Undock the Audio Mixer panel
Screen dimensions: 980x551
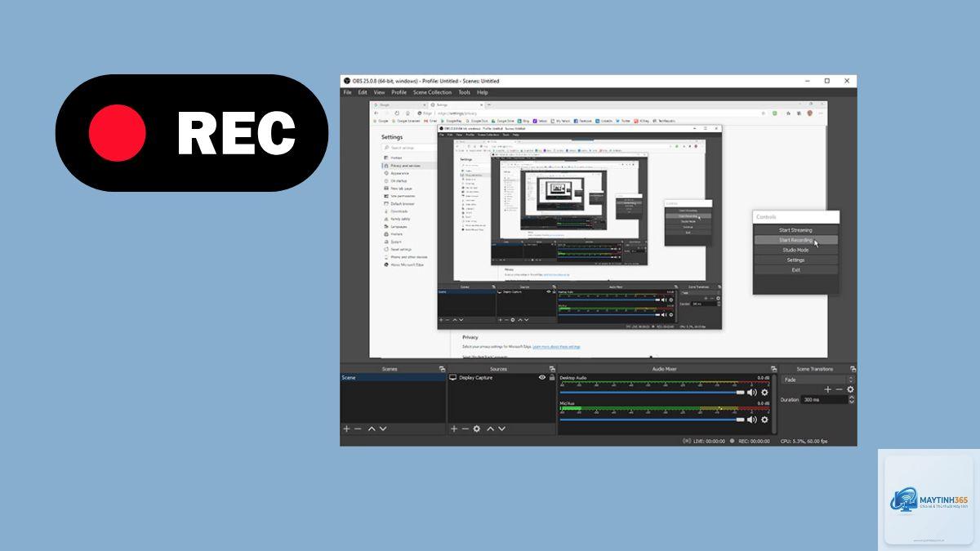(x=773, y=369)
